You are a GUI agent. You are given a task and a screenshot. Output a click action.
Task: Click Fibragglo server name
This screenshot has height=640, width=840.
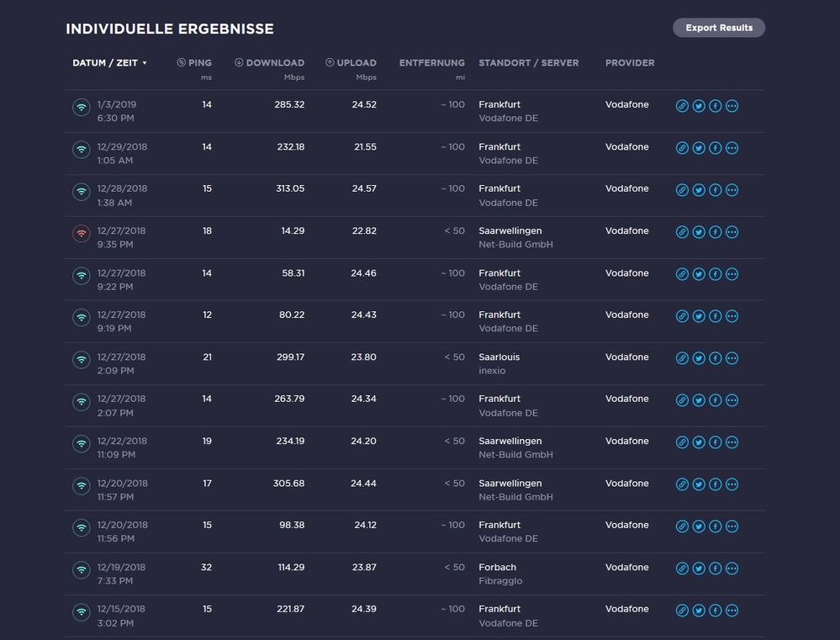coord(500,581)
